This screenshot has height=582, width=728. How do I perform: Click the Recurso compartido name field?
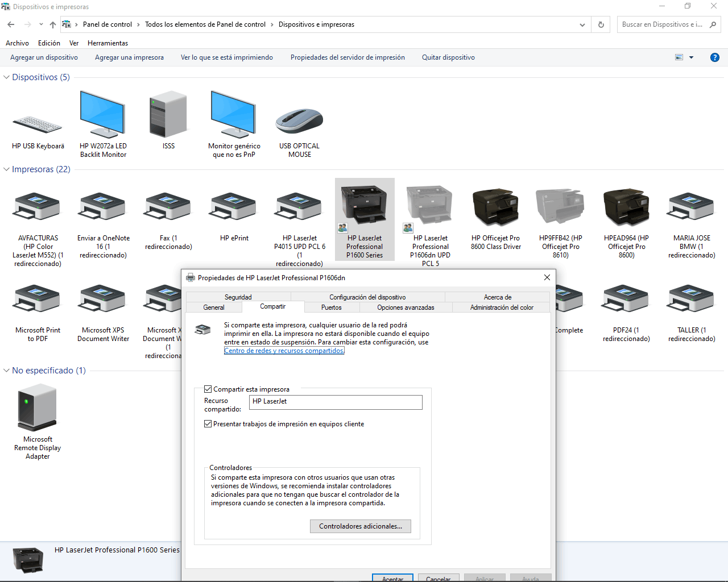336,402
